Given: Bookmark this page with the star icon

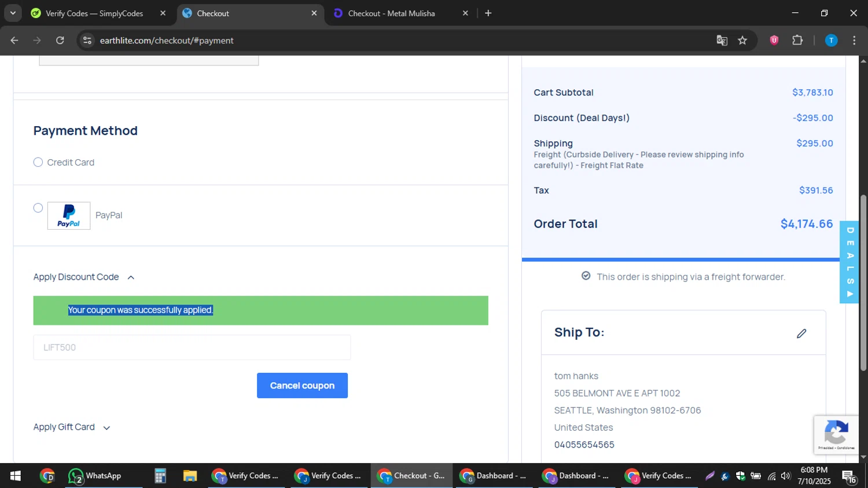Looking at the screenshot, I should pos(742,41).
